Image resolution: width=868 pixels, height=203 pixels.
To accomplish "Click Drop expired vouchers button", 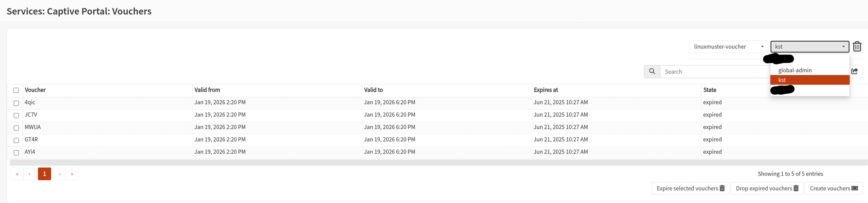I will pos(767,188).
